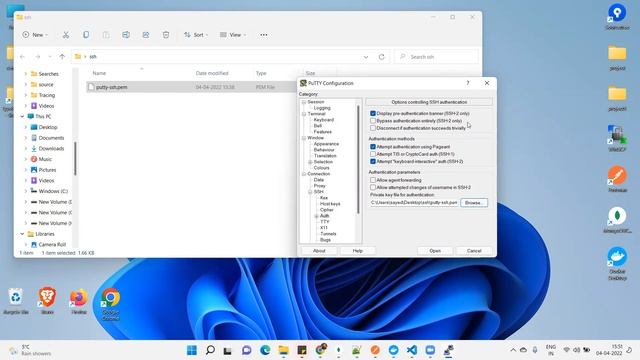This screenshot has width=640, height=360.
Task: Click the New button in File Explorer
Action: 35,35
